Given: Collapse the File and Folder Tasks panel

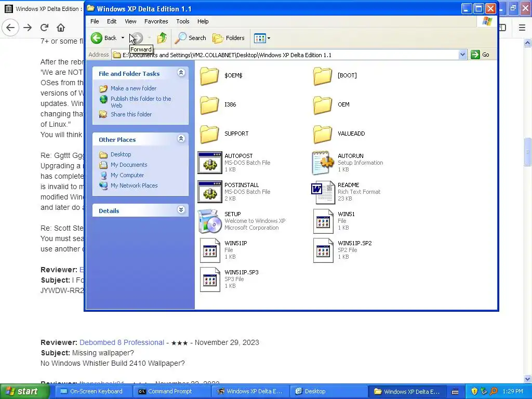Looking at the screenshot, I should 181,73.
